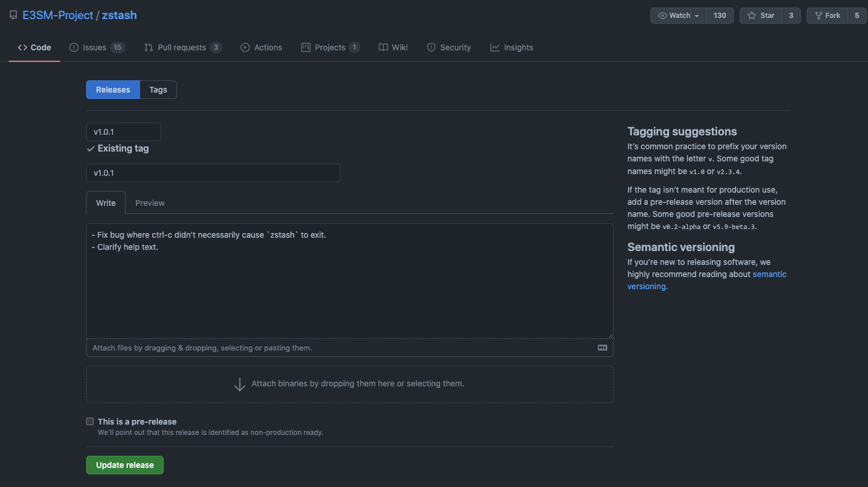868x487 pixels.
Task: Click into the release description textarea
Action: (x=350, y=281)
